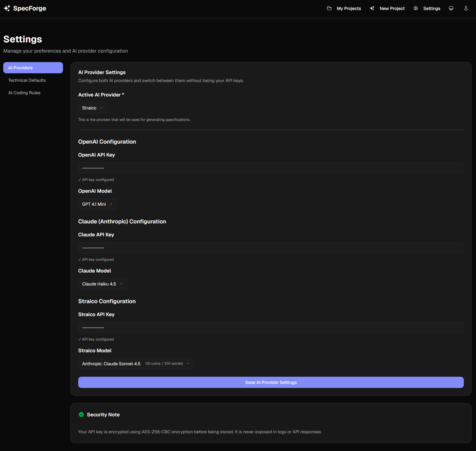Navigate to New Project

[392, 8]
